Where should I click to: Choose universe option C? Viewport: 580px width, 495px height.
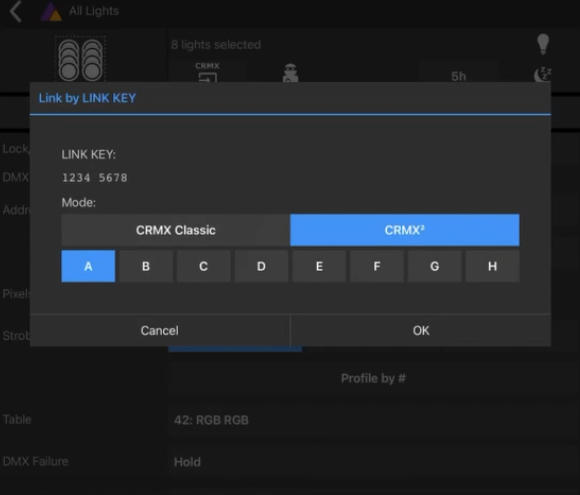(x=203, y=266)
